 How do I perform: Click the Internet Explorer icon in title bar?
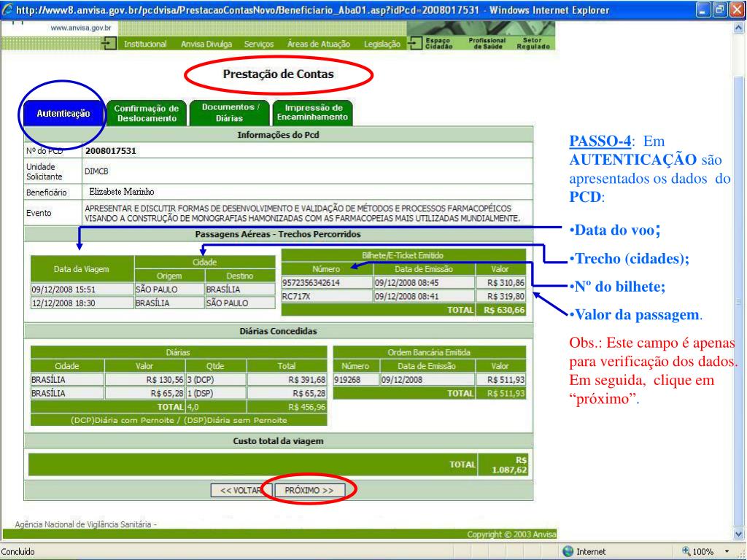(x=7, y=11)
